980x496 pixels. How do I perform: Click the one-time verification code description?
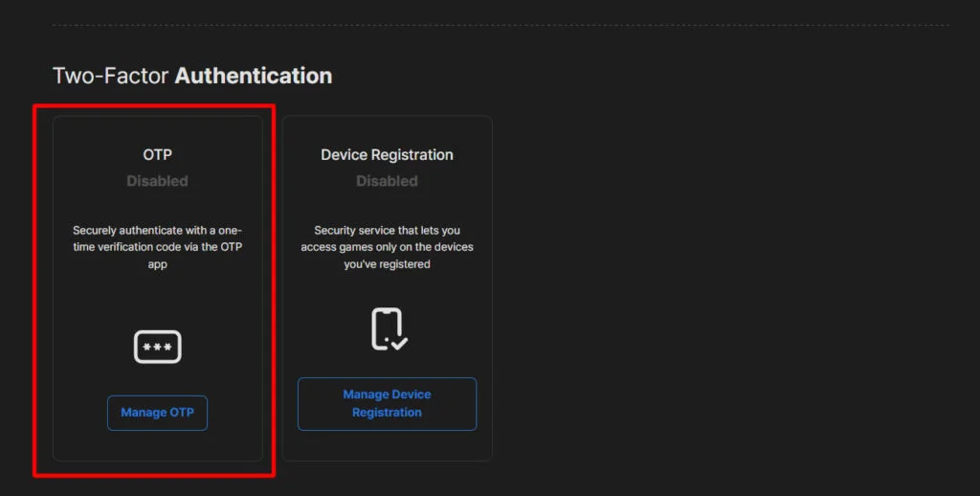pos(157,247)
